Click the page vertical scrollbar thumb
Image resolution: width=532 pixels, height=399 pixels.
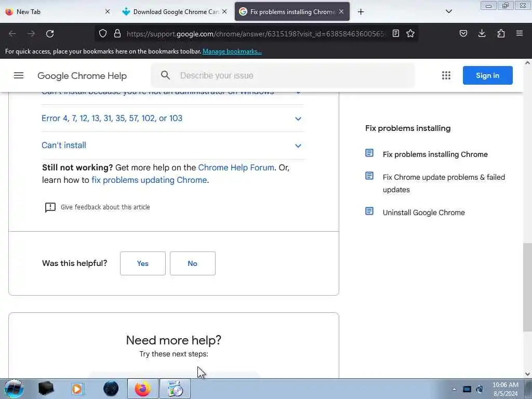(527, 287)
